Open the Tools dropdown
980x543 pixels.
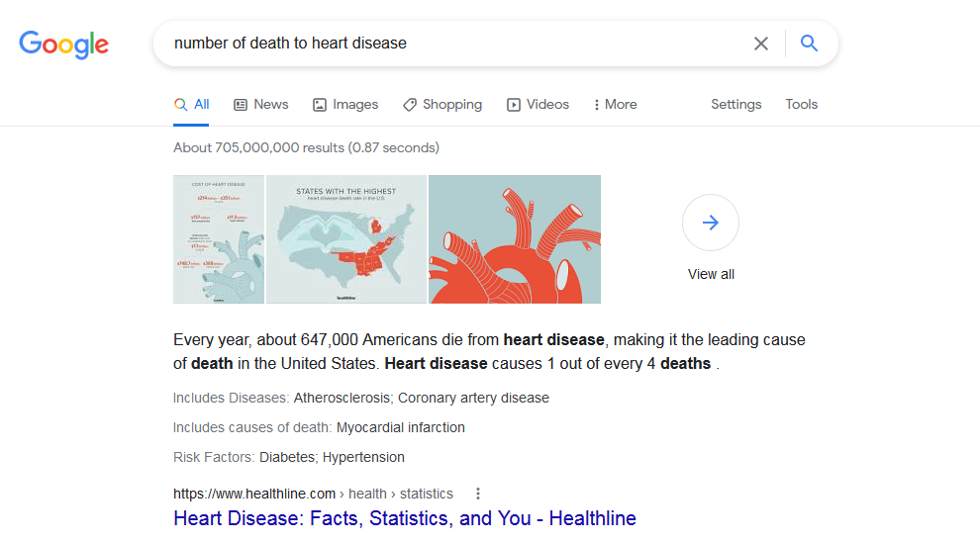point(801,105)
